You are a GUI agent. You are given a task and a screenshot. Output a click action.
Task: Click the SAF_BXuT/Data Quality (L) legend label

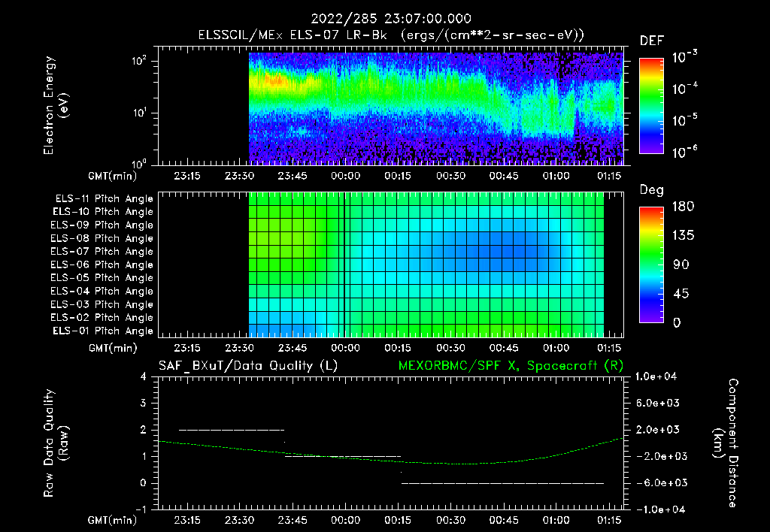[248, 366]
